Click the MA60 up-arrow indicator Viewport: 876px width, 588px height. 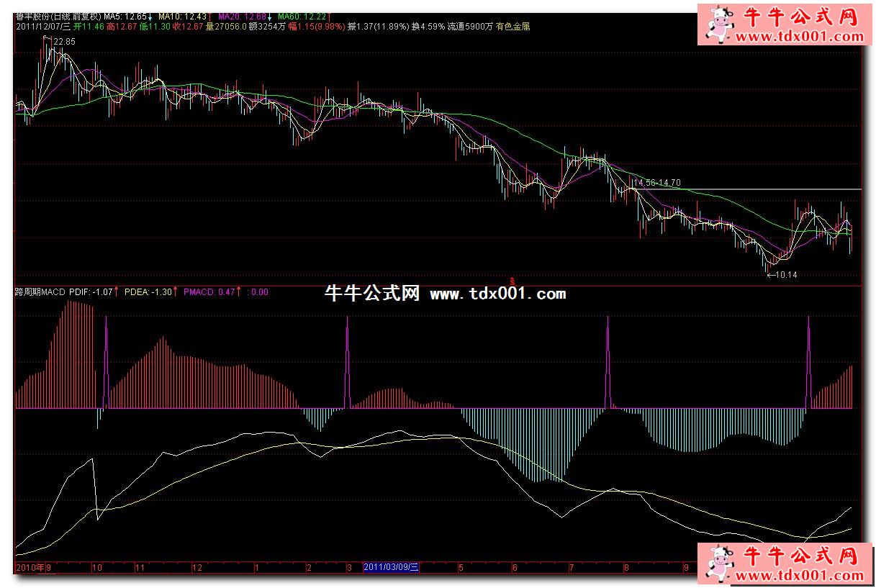click(x=329, y=16)
